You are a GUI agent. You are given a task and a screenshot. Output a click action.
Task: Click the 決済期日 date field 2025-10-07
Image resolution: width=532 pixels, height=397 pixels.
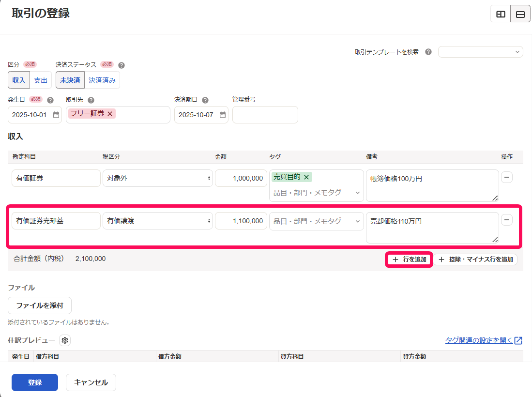pos(201,115)
